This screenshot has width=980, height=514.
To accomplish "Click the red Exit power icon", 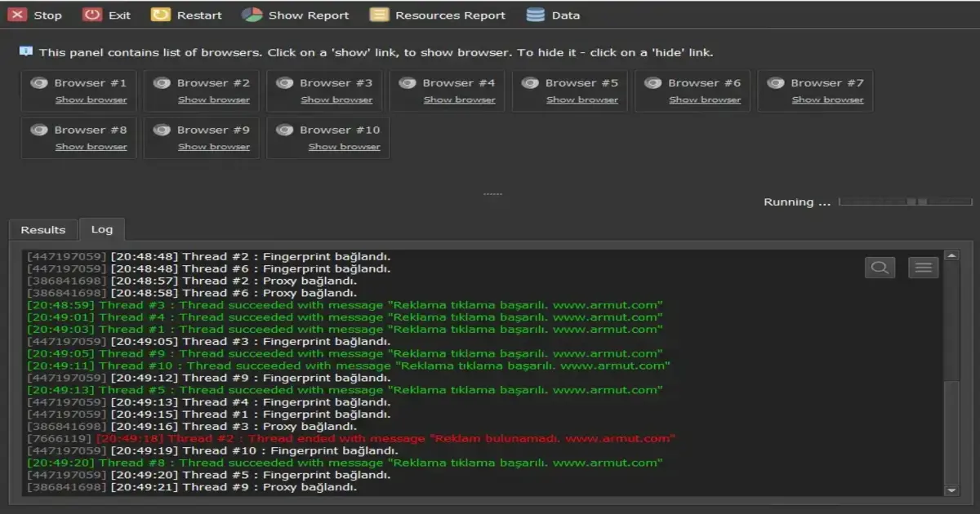I will 92,15.
